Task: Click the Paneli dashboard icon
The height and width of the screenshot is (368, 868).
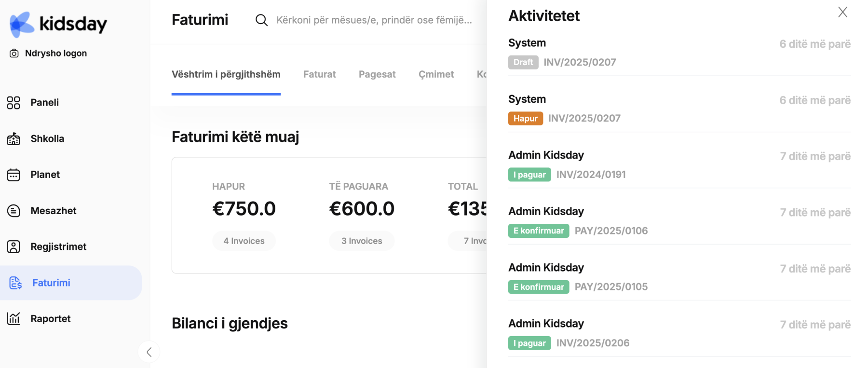Action: coord(14,103)
